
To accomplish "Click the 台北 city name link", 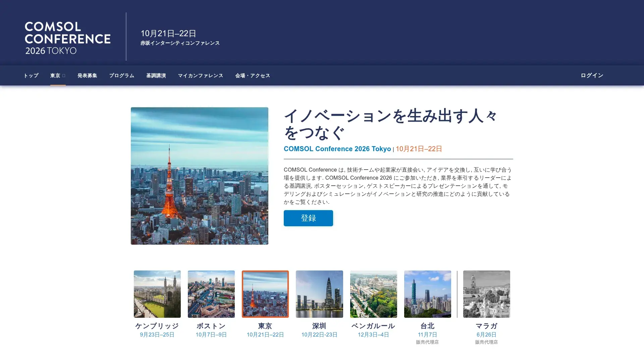I will (427, 326).
